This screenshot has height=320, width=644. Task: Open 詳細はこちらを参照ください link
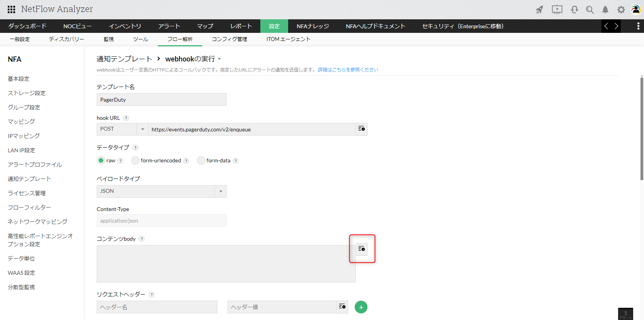pos(348,70)
